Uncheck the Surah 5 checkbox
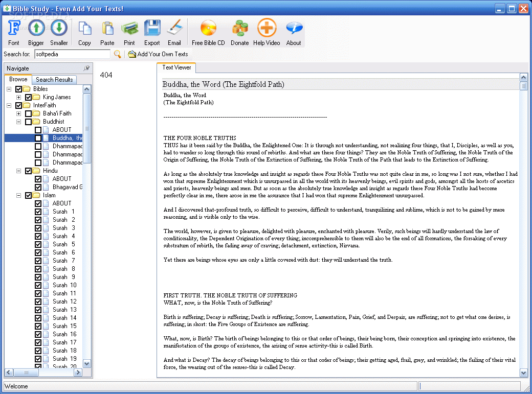The height and width of the screenshot is (394, 532). pos(38,244)
